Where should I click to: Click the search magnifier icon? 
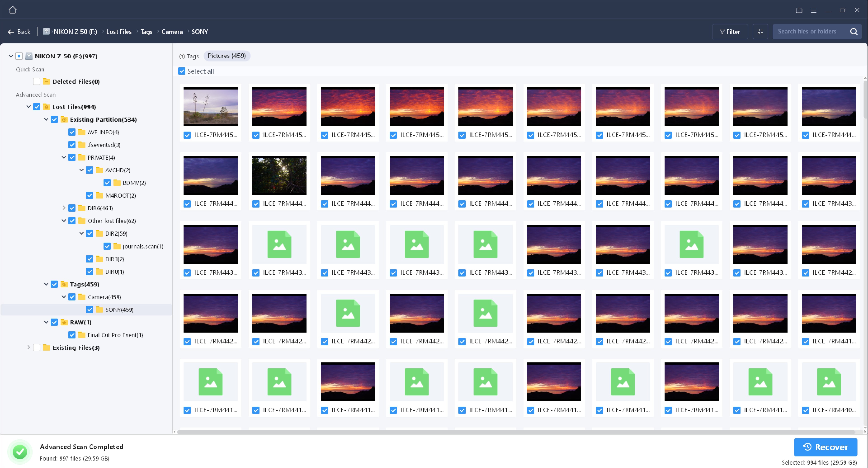(854, 31)
